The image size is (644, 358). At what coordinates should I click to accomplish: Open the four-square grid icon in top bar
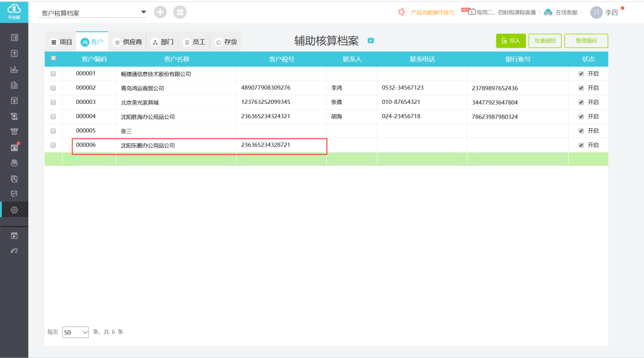tap(180, 12)
